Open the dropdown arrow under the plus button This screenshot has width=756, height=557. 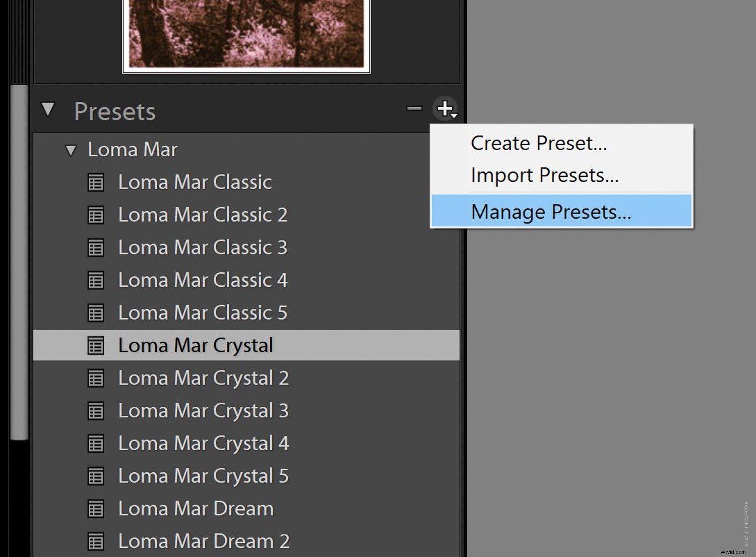click(x=453, y=115)
